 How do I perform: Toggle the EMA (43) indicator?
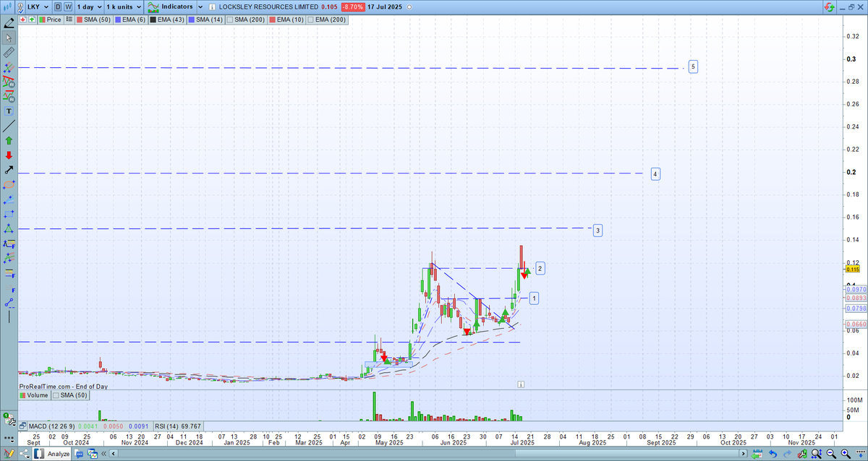(x=167, y=20)
